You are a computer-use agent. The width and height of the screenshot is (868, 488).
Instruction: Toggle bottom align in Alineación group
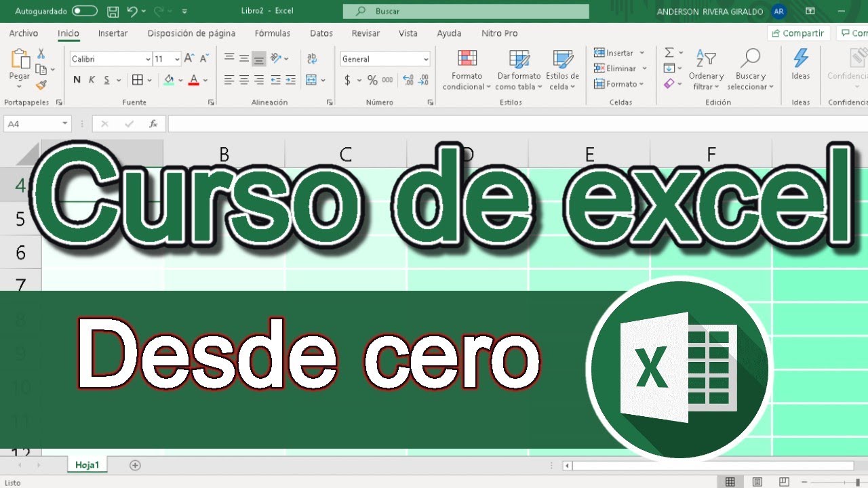pyautogui.click(x=258, y=59)
